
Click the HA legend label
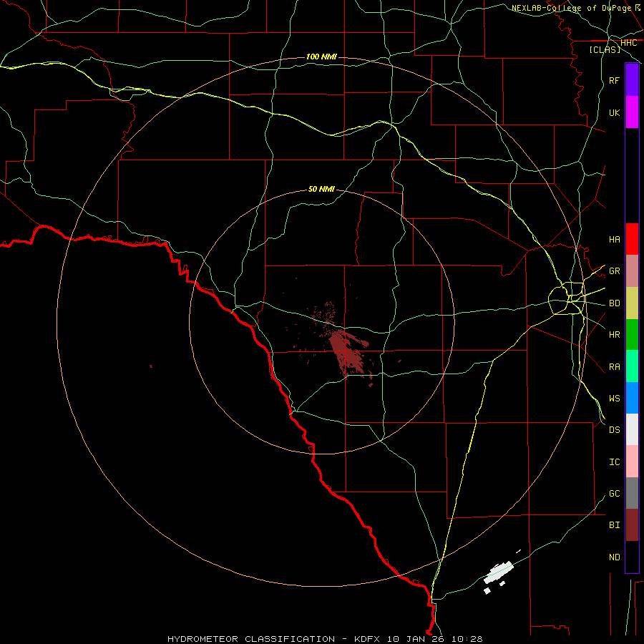pos(614,239)
